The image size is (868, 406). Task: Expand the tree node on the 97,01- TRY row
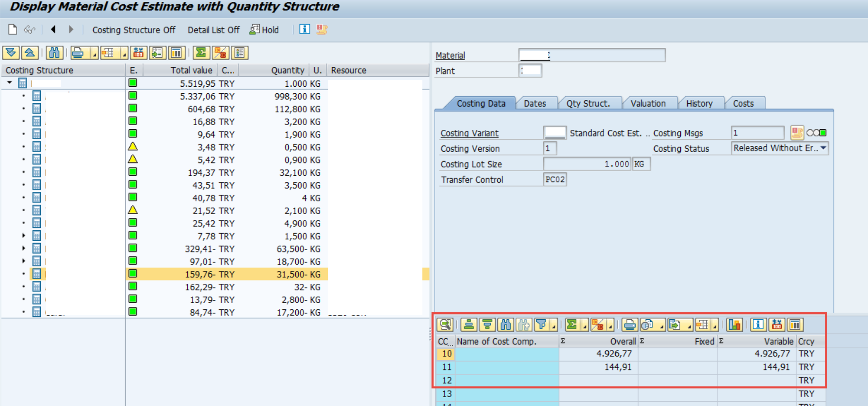24,261
